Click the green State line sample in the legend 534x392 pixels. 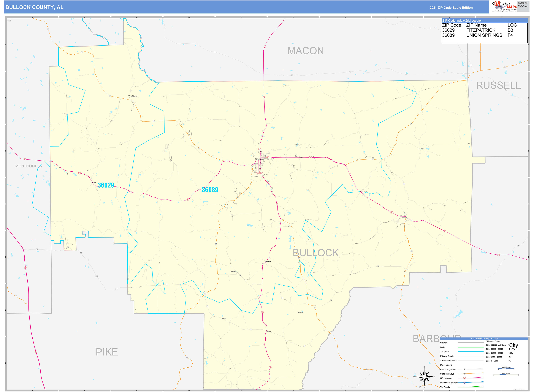point(471,347)
